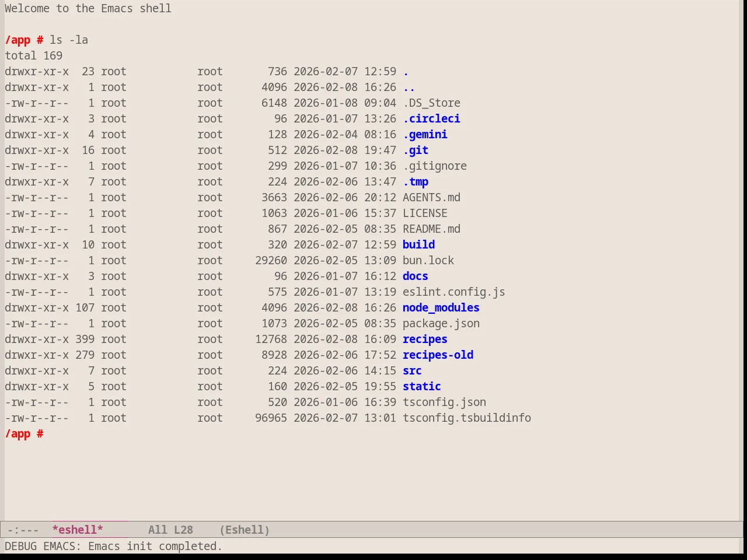The image size is (747, 560).
Task: Click the *eshell* buffer name in mode line
Action: (78, 530)
